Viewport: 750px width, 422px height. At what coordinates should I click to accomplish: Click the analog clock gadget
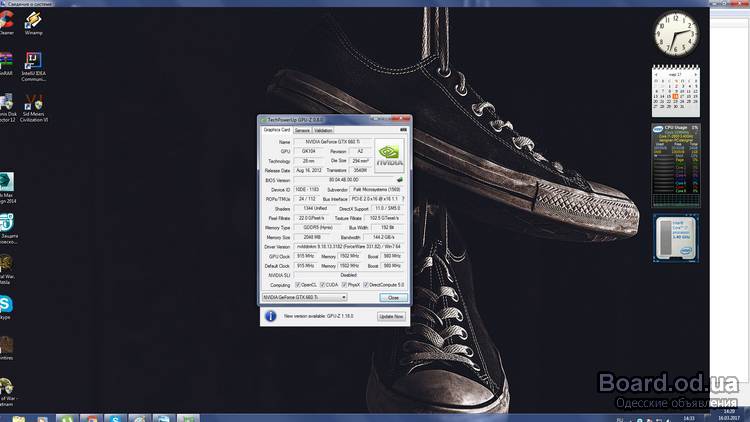tap(676, 33)
